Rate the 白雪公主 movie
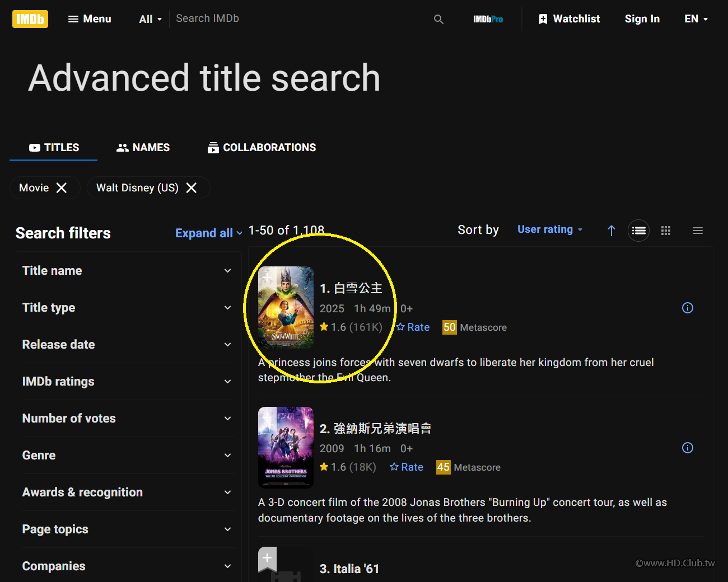Screen dimensions: 728x582 413,327
